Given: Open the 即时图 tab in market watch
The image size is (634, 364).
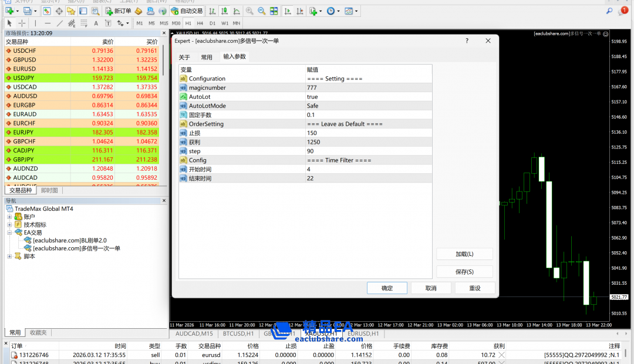Looking at the screenshot, I should (49, 190).
